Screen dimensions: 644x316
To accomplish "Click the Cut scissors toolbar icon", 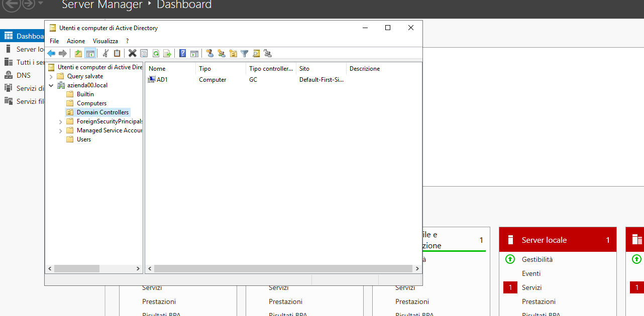I will pos(105,53).
